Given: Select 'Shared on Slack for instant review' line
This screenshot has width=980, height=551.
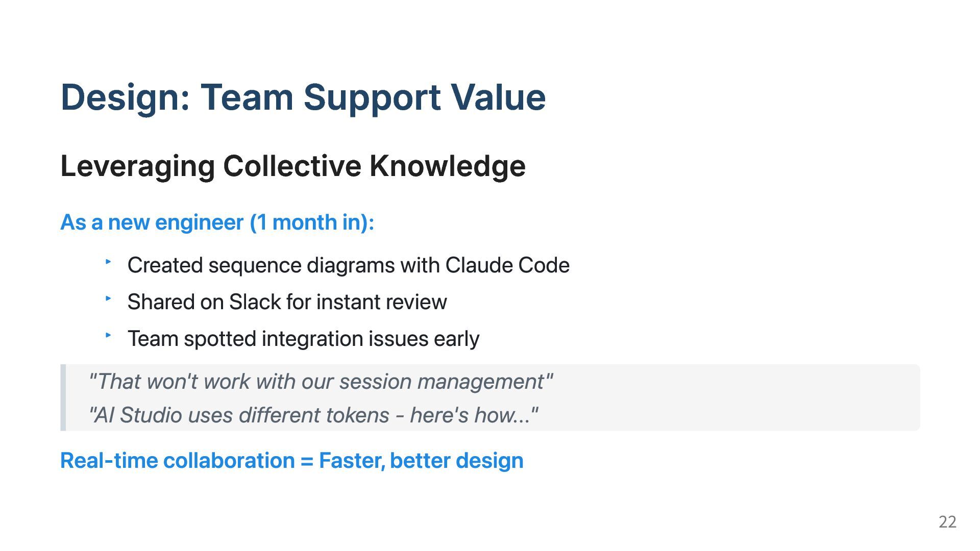Looking at the screenshot, I should [287, 302].
